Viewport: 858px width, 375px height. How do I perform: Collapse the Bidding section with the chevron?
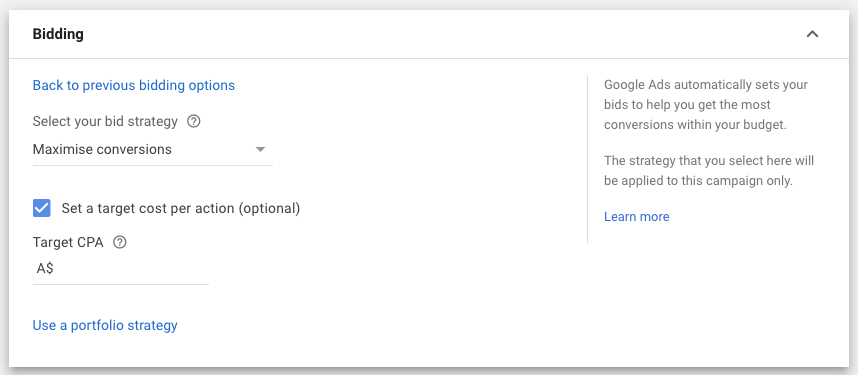click(813, 34)
